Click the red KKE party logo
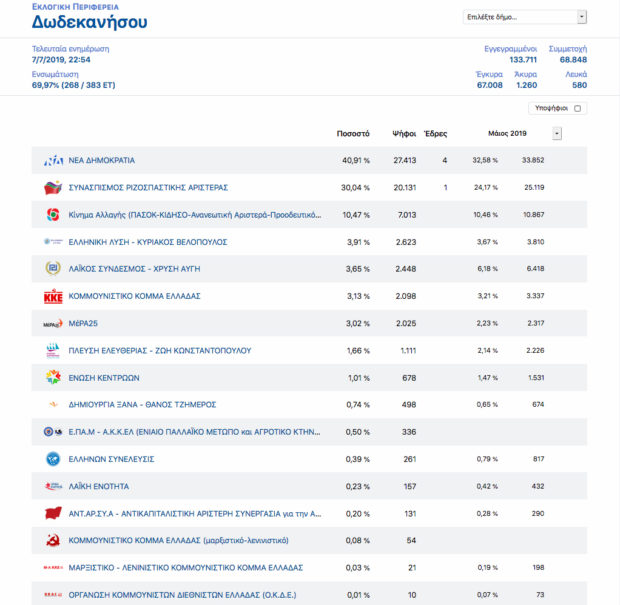Screen dimensions: 620x605 click(x=53, y=296)
